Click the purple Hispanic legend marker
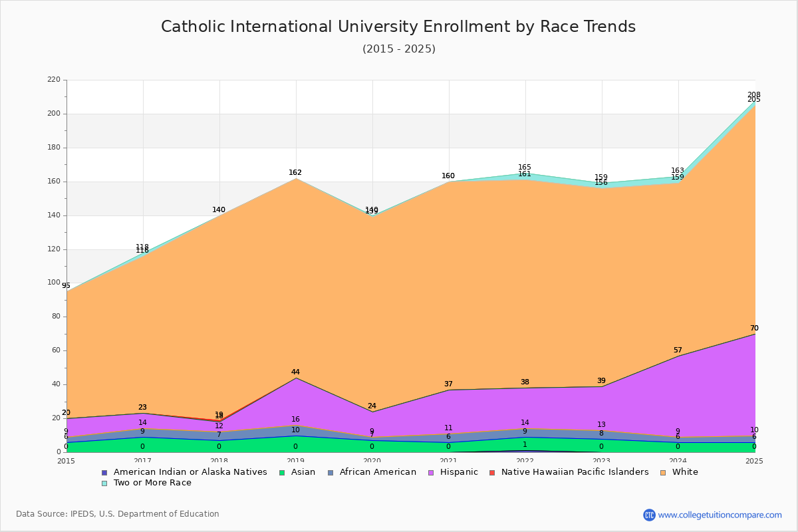This screenshot has width=798, height=532. click(x=432, y=472)
